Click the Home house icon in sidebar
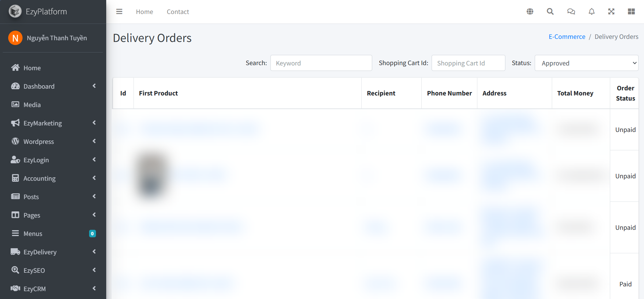This screenshot has width=644, height=299. point(15,68)
